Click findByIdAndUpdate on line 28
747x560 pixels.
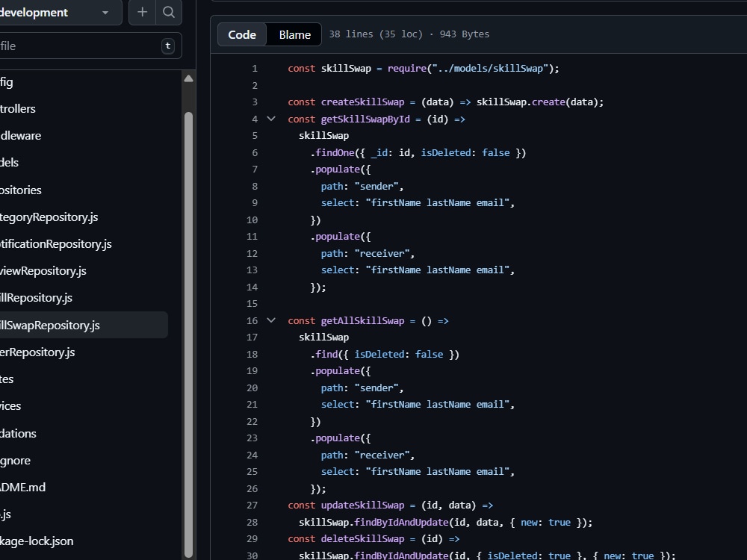click(402, 523)
